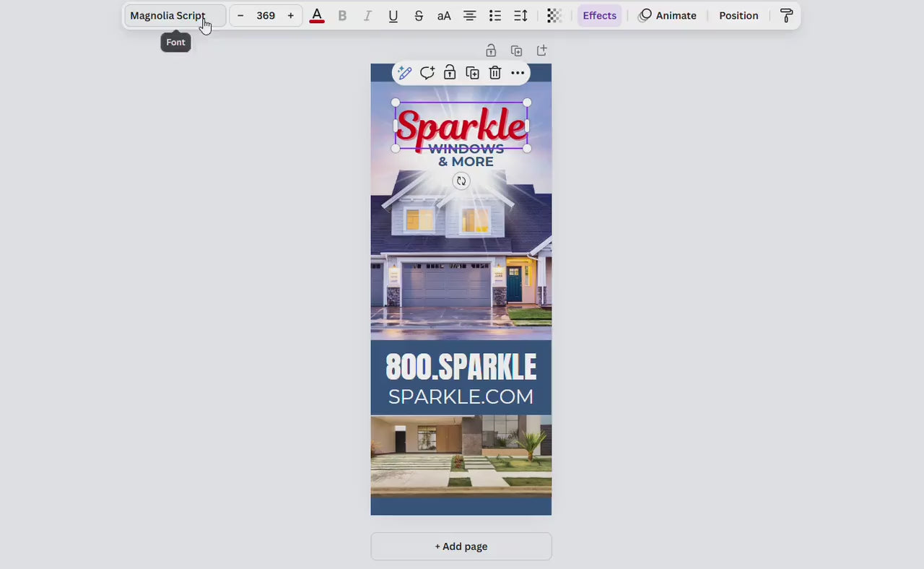Image resolution: width=924 pixels, height=569 pixels.
Task: Open the text color picker
Action: point(317,16)
